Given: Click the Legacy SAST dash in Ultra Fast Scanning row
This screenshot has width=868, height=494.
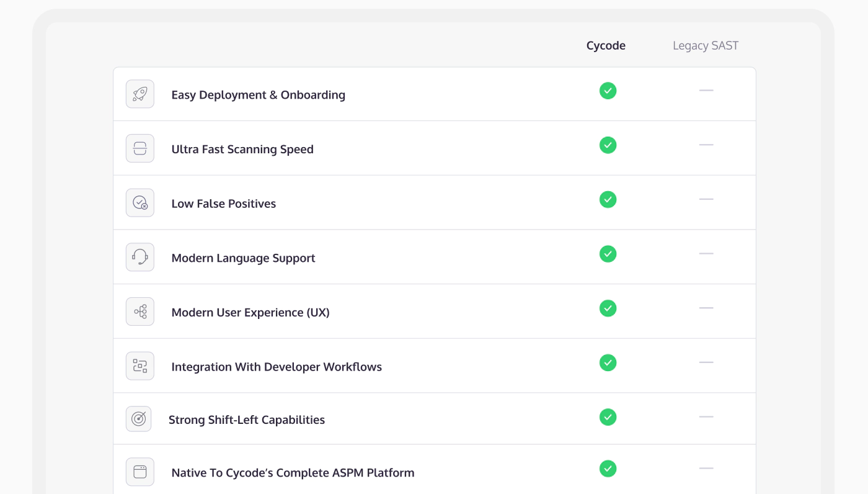Looking at the screenshot, I should [x=706, y=145].
